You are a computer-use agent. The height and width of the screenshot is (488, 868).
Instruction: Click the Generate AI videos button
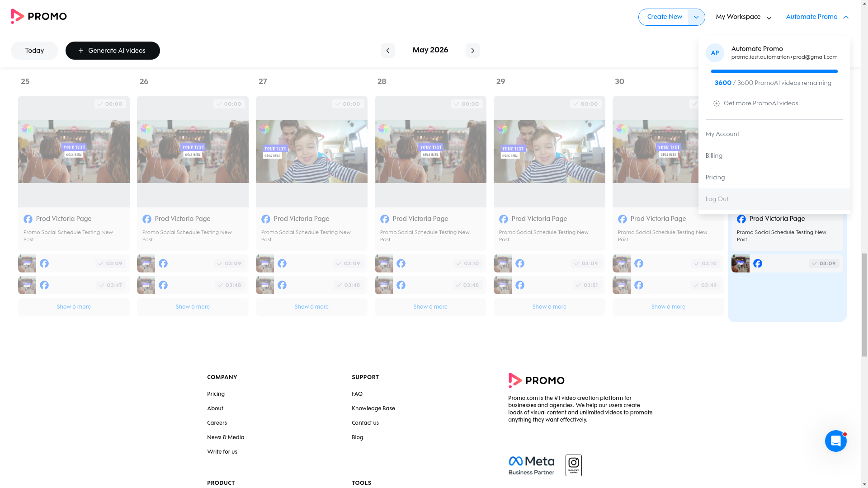coord(113,51)
